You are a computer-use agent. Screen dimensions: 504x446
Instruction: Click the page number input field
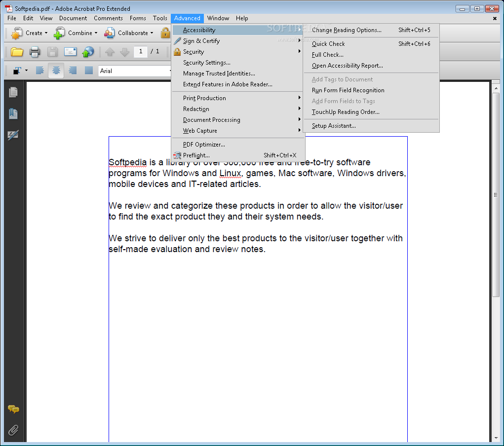tap(141, 51)
